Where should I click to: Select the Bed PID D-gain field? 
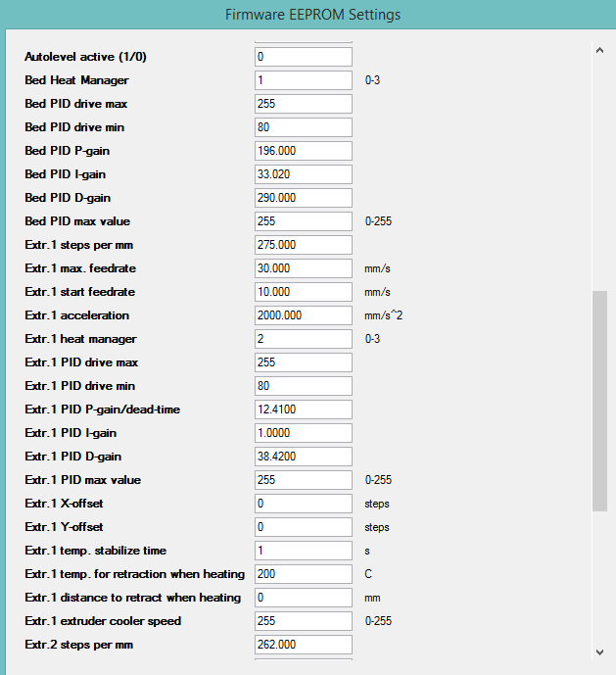pos(303,198)
